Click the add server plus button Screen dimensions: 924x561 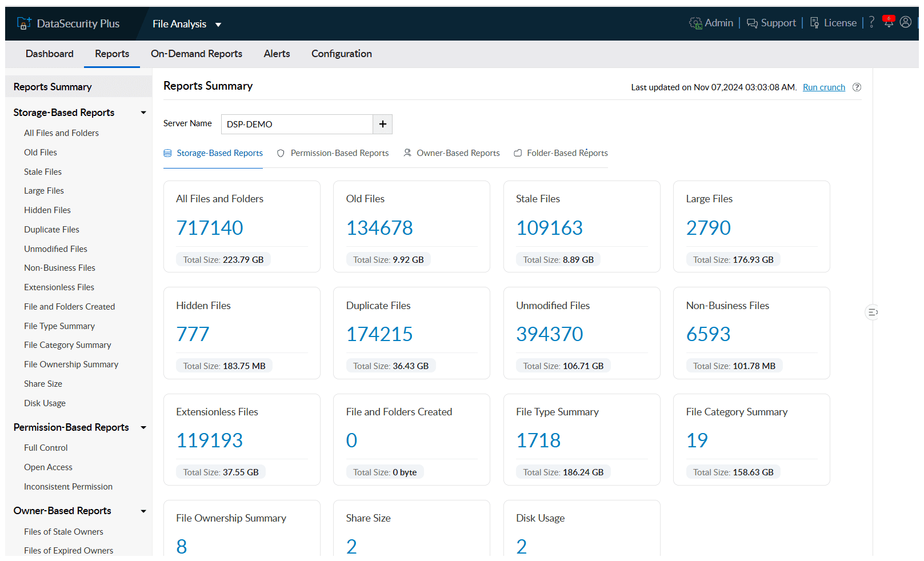[x=382, y=124]
